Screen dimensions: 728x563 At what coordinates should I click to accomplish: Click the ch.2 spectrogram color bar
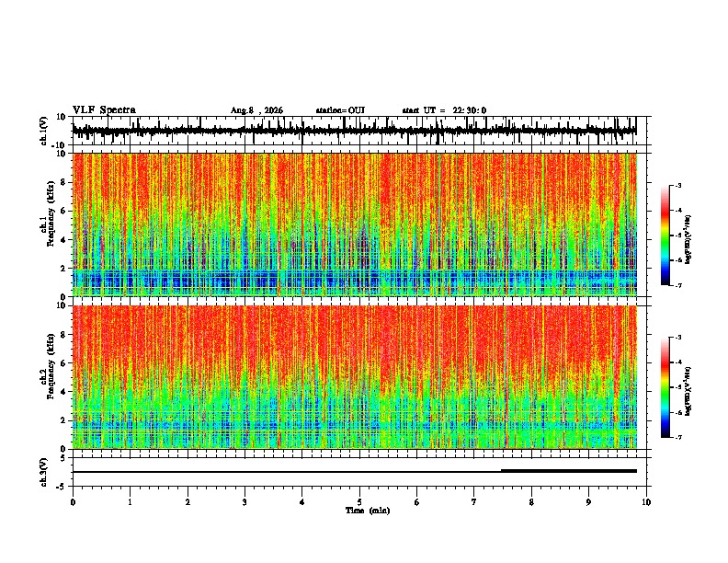pyautogui.click(x=665, y=387)
